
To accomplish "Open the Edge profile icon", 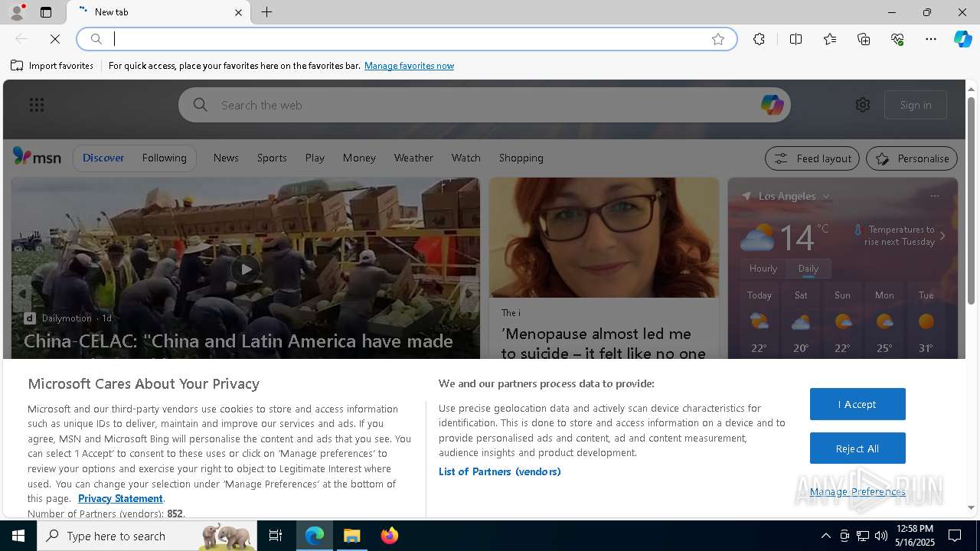I will tap(16, 12).
